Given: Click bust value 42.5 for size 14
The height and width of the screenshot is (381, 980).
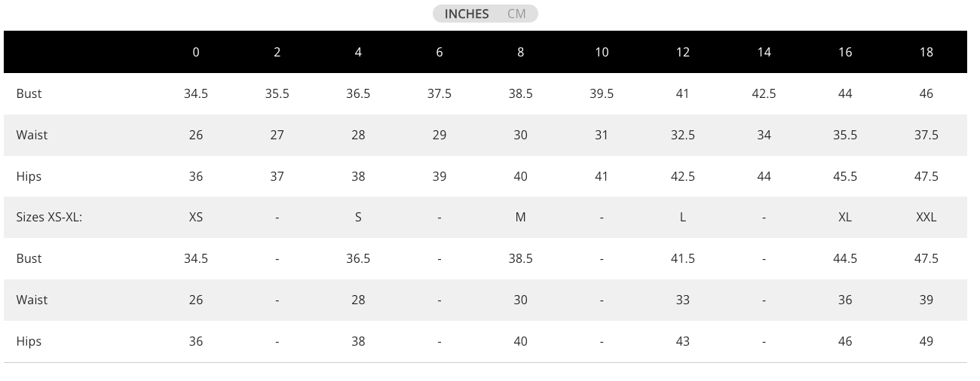Looking at the screenshot, I should [764, 93].
